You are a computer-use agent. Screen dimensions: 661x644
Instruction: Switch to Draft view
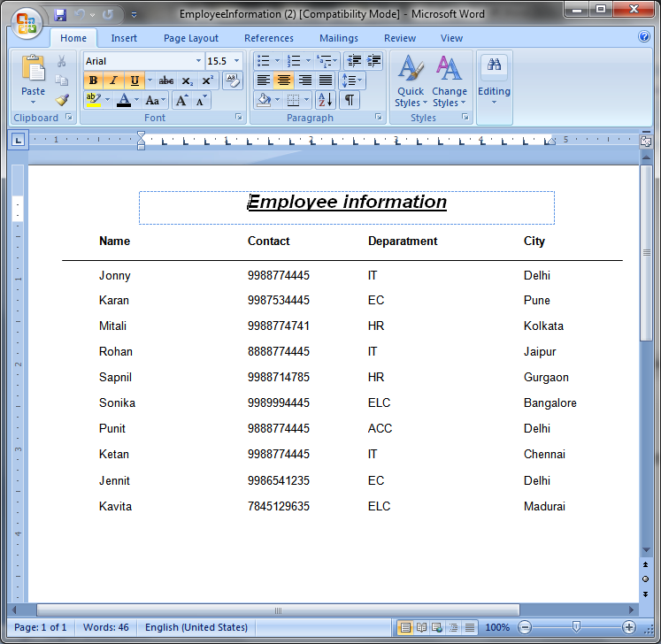pyautogui.click(x=470, y=627)
